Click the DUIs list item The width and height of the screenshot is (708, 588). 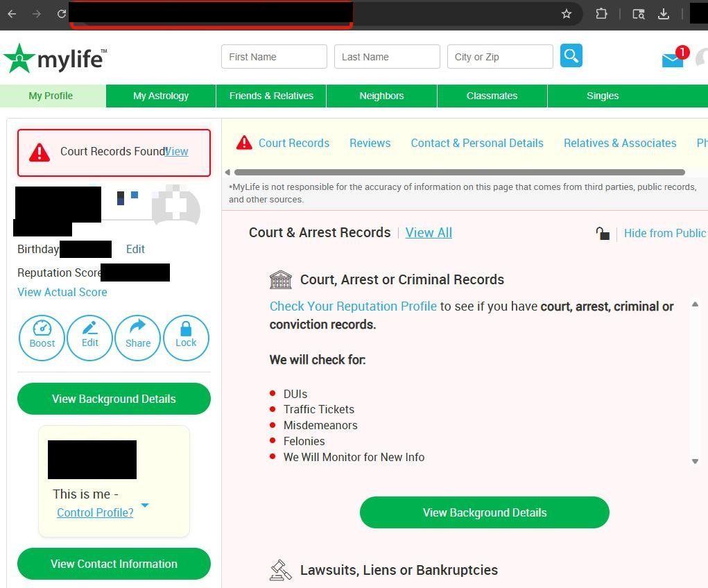coord(295,394)
